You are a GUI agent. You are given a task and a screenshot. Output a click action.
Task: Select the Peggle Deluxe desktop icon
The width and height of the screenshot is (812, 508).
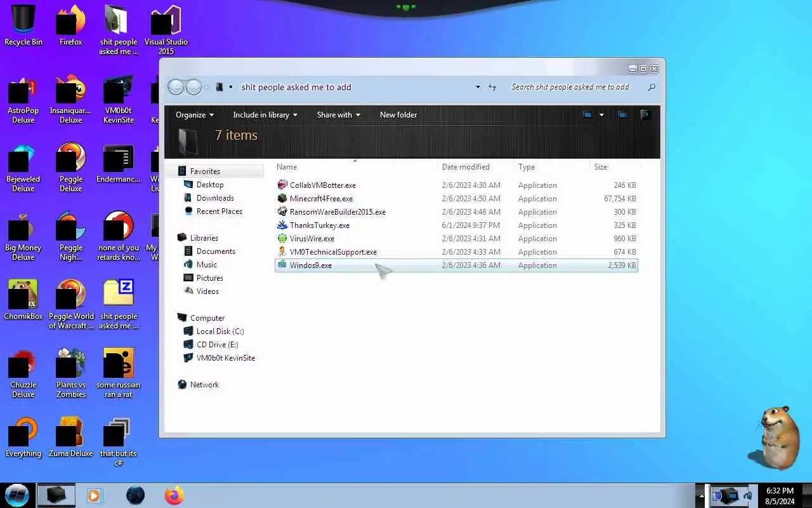70,168
